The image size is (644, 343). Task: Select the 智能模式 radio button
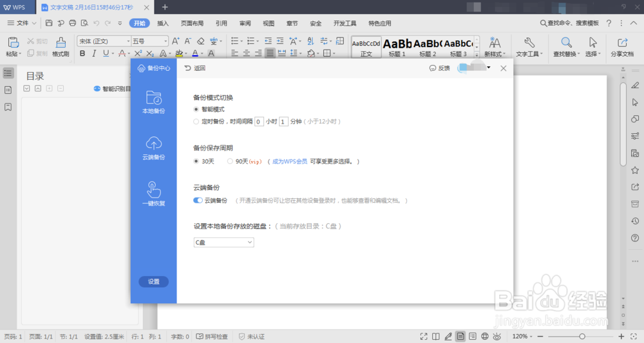point(196,109)
